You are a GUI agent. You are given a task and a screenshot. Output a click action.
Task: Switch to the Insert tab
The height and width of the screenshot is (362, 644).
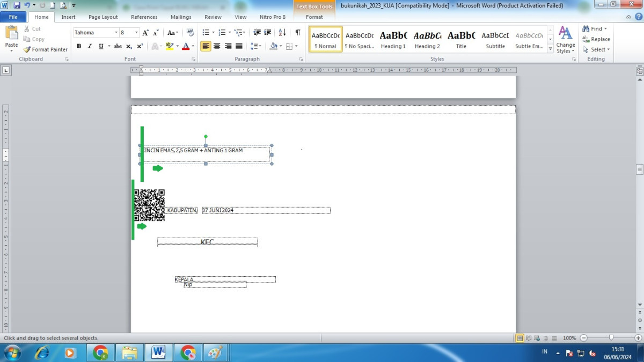pyautogui.click(x=68, y=17)
